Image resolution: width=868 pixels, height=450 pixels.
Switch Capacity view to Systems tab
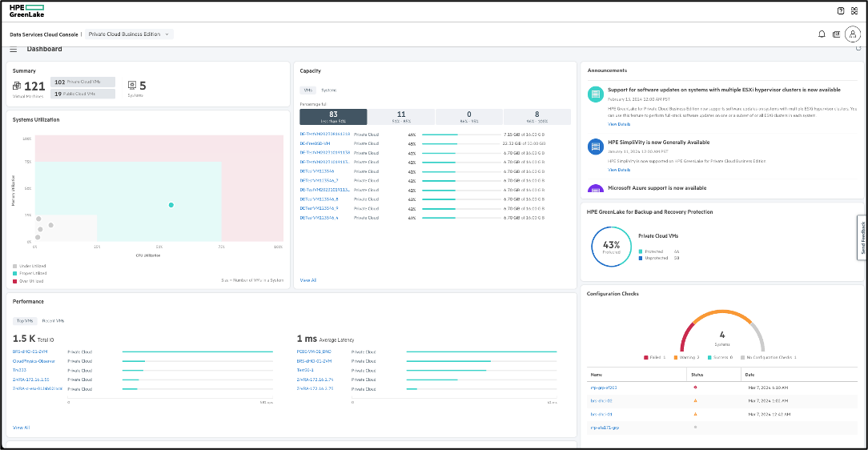pyautogui.click(x=328, y=90)
